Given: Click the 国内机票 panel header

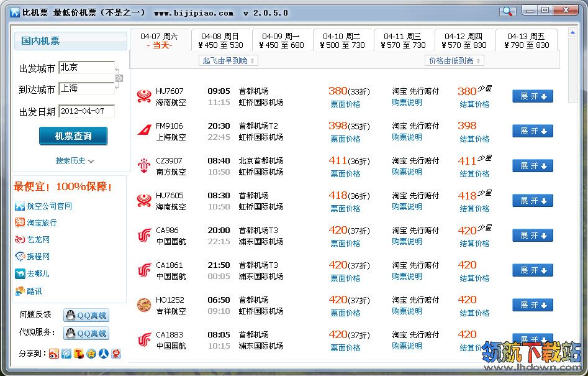Looking at the screenshot, I should click(x=71, y=40).
